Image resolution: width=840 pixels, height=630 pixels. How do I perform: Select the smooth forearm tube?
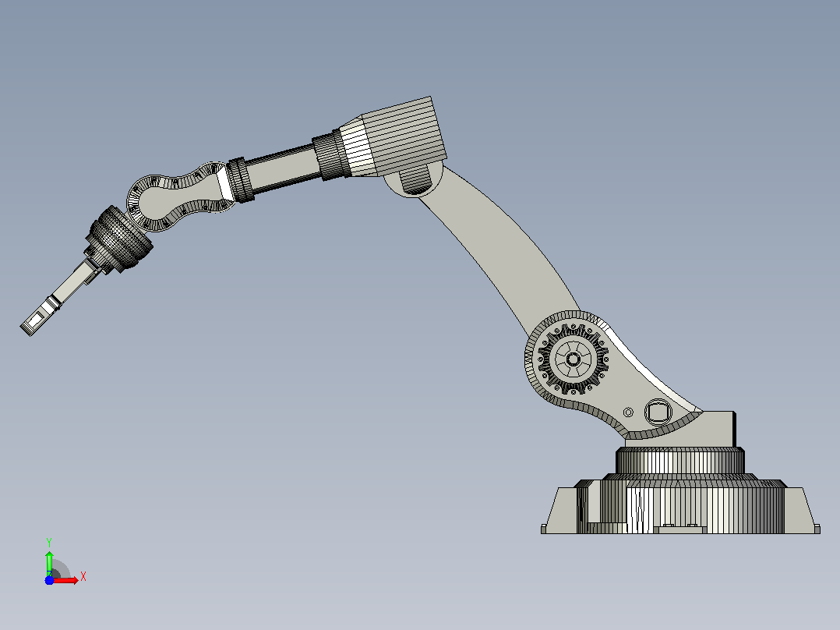(283, 169)
